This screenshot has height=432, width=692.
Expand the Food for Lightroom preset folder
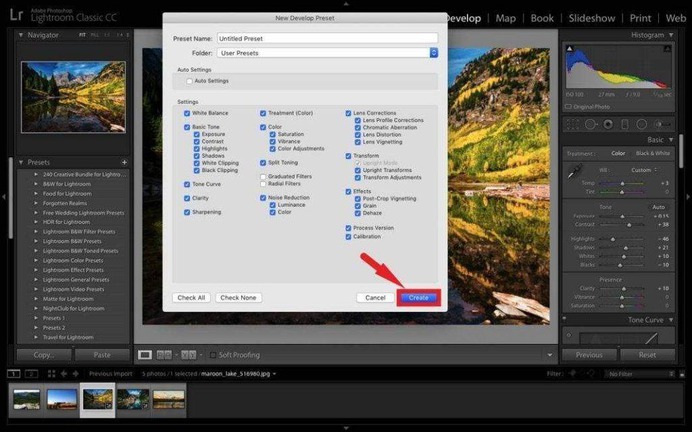pyautogui.click(x=36, y=194)
